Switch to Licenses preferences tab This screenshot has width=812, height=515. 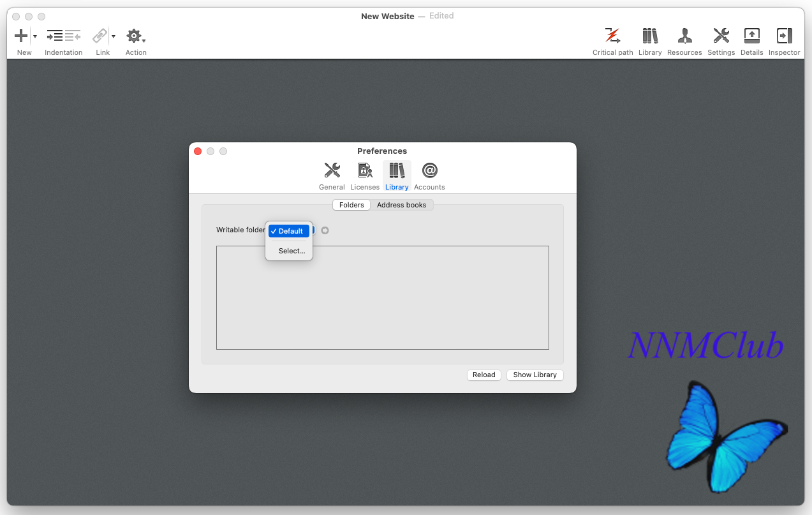(x=365, y=176)
